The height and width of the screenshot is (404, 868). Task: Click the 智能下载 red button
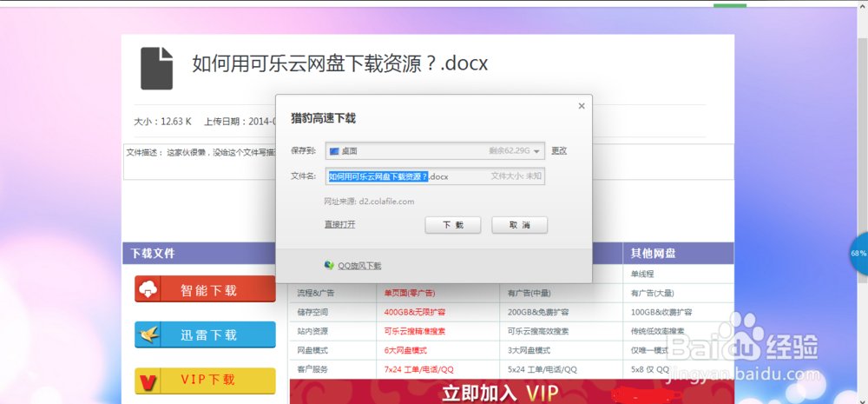click(x=205, y=289)
